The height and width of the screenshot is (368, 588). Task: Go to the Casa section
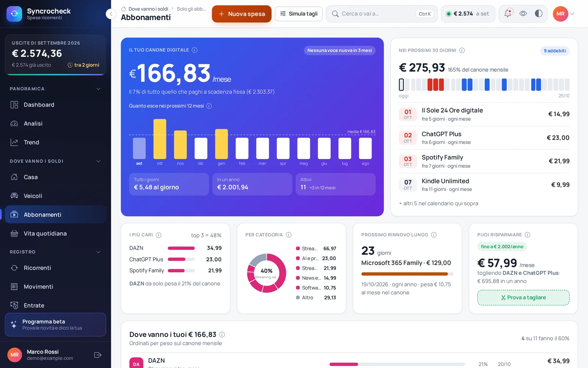click(55, 177)
